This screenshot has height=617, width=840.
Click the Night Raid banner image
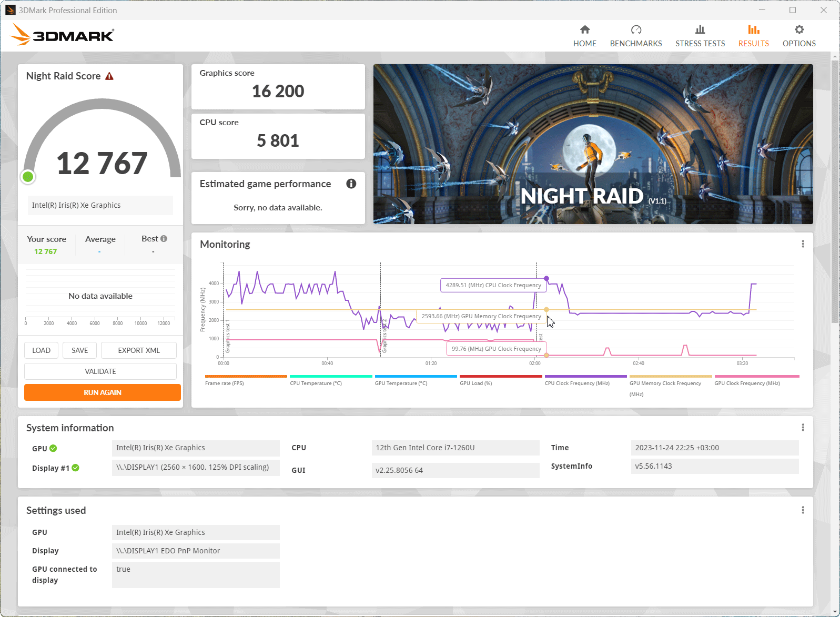click(x=593, y=144)
